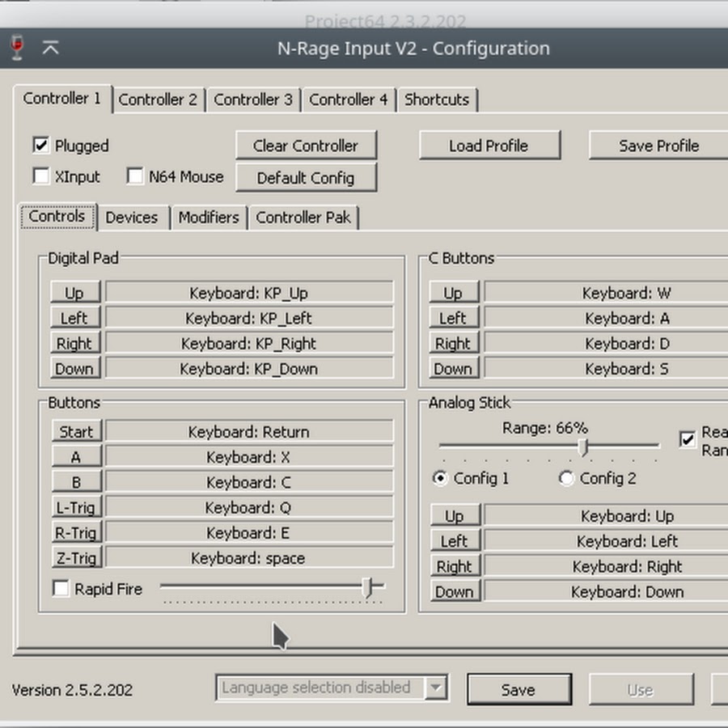Viewport: 728px width, 728px height.
Task: Click the shade window arrow icon in the title bar
Action: click(x=51, y=48)
